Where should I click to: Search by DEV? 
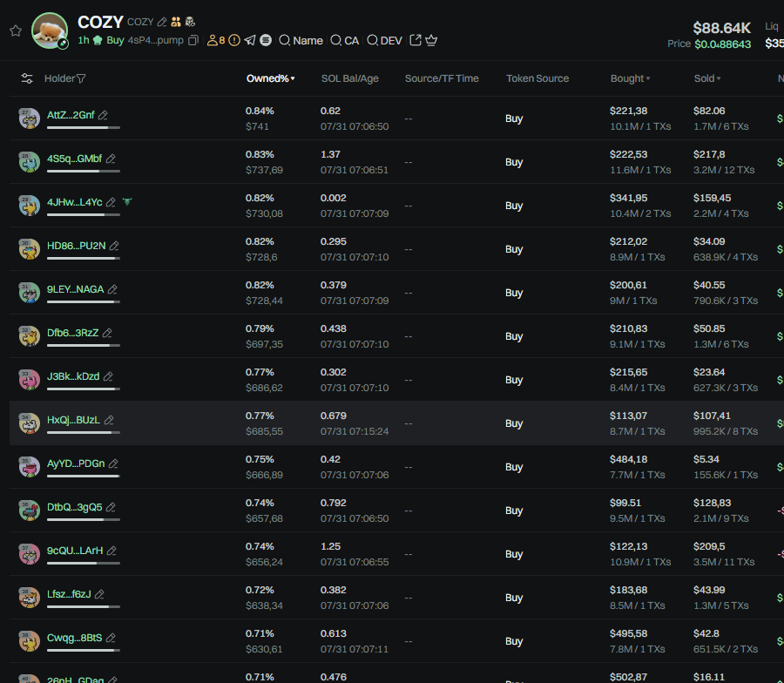[384, 40]
